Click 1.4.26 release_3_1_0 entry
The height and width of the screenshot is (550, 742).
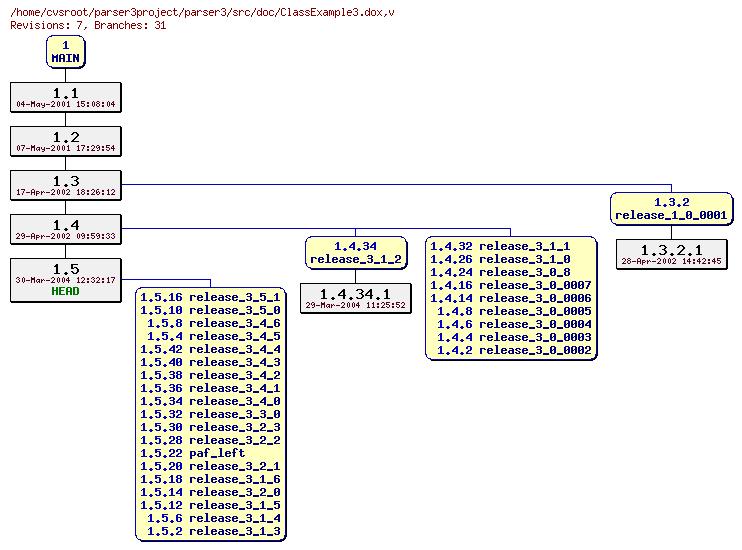pyautogui.click(x=500, y=259)
